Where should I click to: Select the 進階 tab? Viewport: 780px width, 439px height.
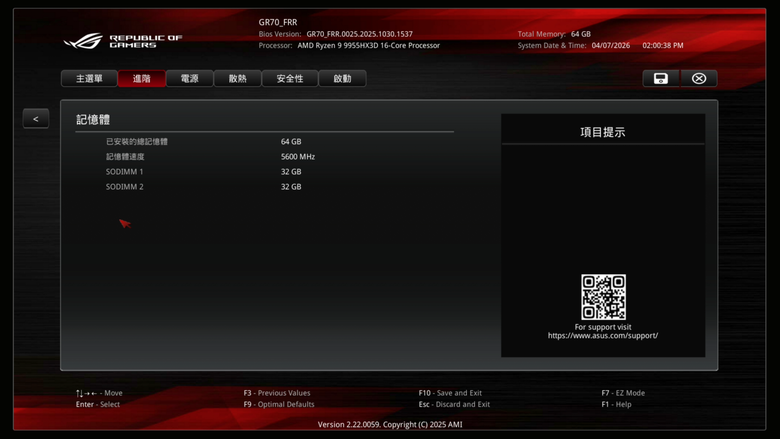142,79
